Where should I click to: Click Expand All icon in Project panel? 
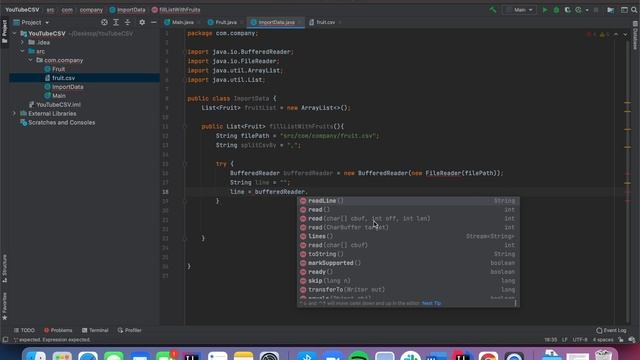116,22
